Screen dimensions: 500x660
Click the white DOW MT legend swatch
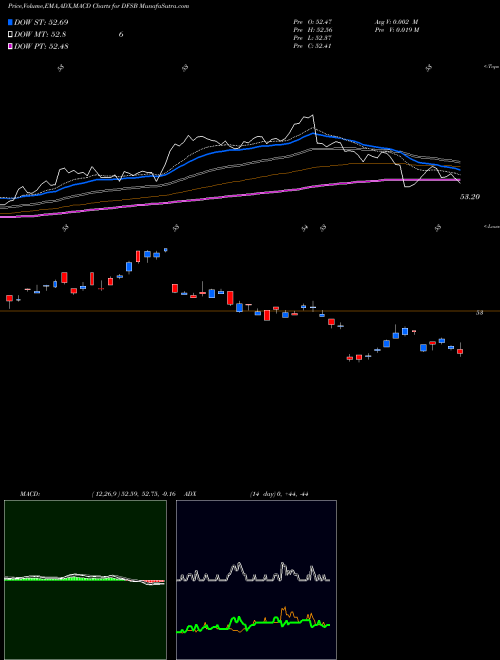click(10, 35)
